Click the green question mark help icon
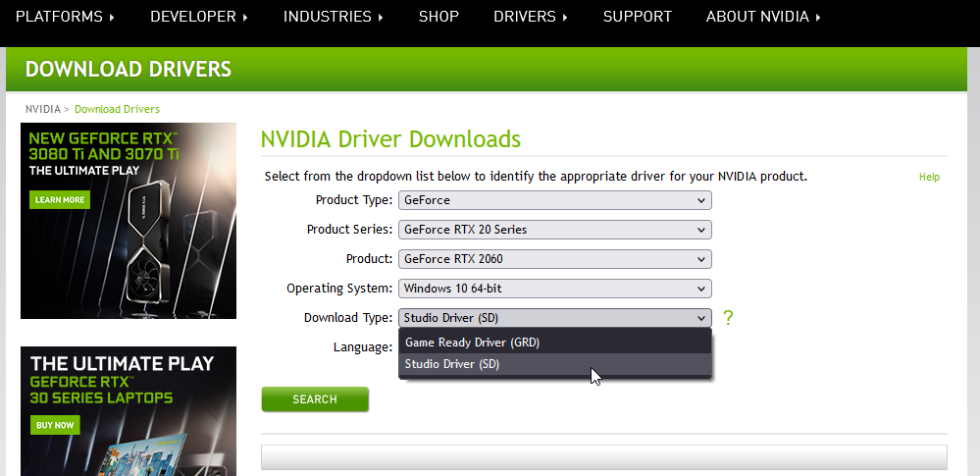980x476 pixels. point(728,318)
